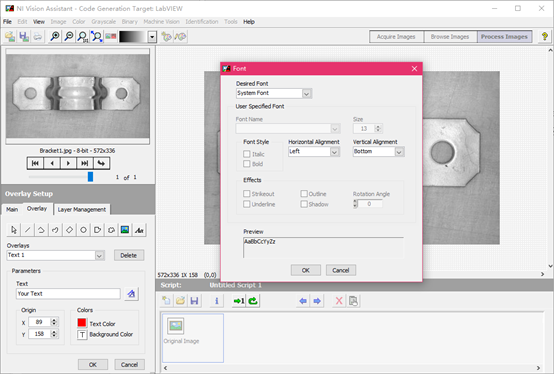Click the script information (i) icon
The image size is (554, 374).
217,301
